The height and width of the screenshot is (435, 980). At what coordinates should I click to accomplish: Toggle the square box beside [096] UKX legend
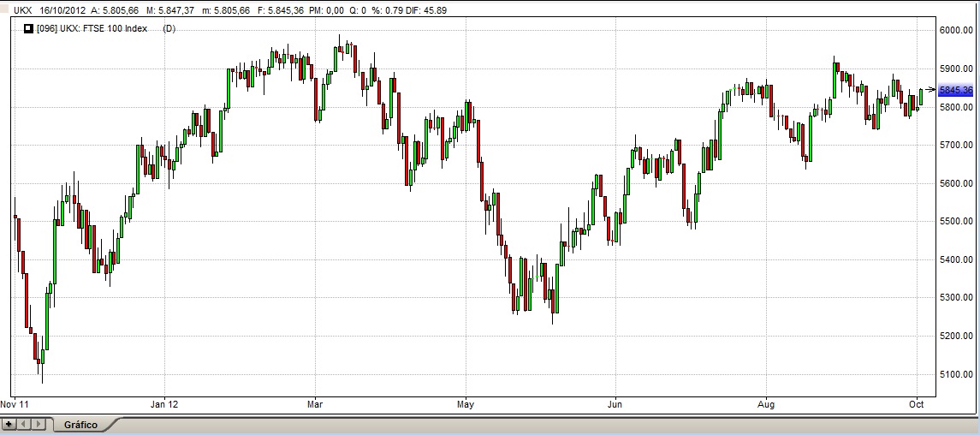click(27, 28)
